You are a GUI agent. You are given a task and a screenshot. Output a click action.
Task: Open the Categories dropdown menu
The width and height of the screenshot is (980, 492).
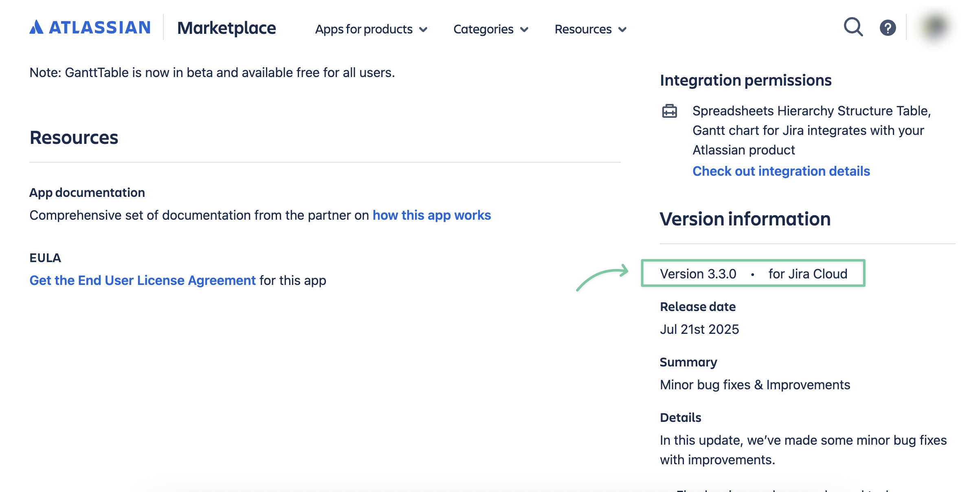[x=490, y=29]
